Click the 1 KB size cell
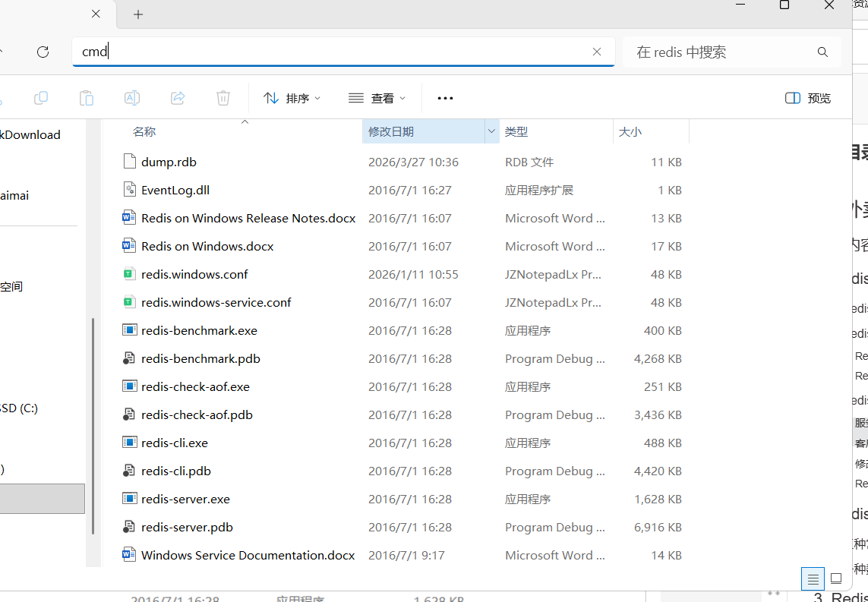Image resolution: width=868 pixels, height=602 pixels. point(670,191)
